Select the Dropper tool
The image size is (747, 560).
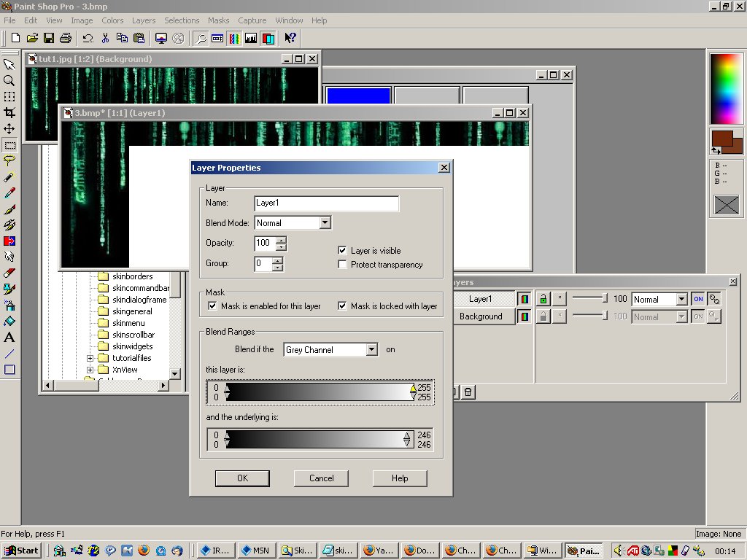click(x=9, y=192)
